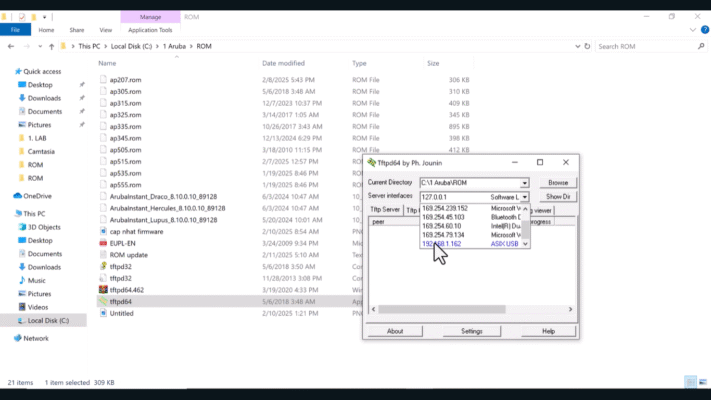Open Quick Access Toolbar customize dropdown
711x400 pixels.
(x=44, y=17)
